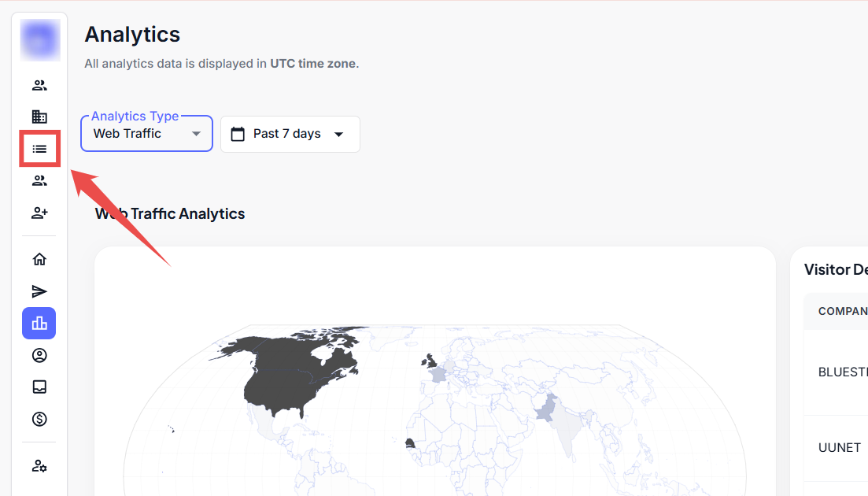The image size is (868, 496).
Task: Expand the Analytics Type Web Traffic dropdown
Action: pos(146,134)
